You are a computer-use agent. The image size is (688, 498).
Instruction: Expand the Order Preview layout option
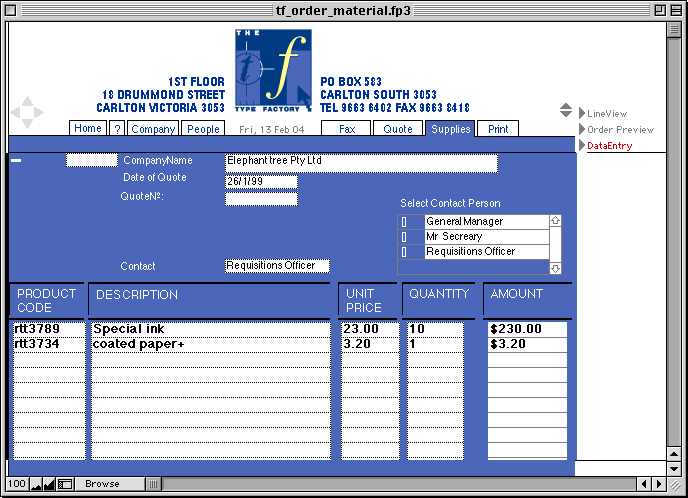[x=582, y=130]
